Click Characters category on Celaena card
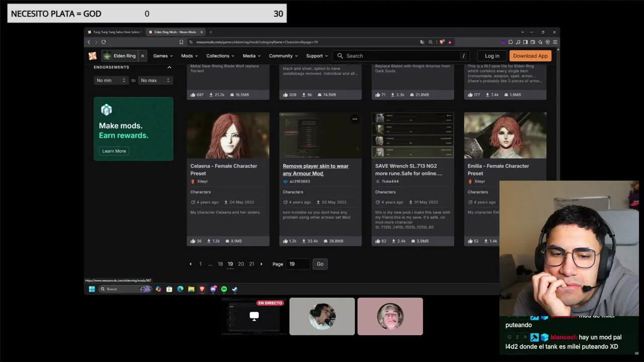The width and height of the screenshot is (644, 362). click(200, 192)
